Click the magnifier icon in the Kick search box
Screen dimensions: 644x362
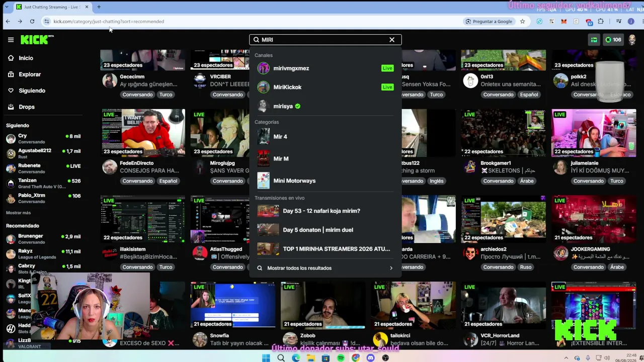tap(256, 40)
